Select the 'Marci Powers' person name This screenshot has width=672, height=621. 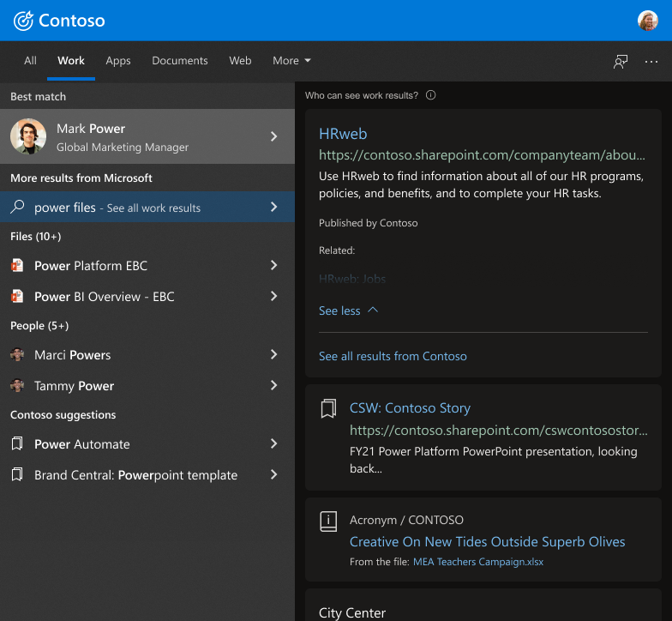point(72,355)
